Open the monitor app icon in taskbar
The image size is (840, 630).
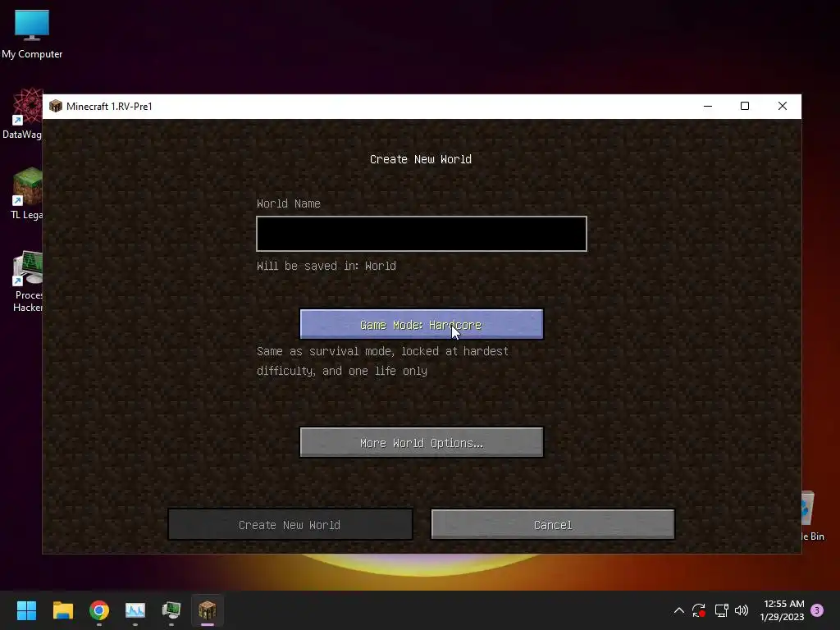(x=171, y=610)
